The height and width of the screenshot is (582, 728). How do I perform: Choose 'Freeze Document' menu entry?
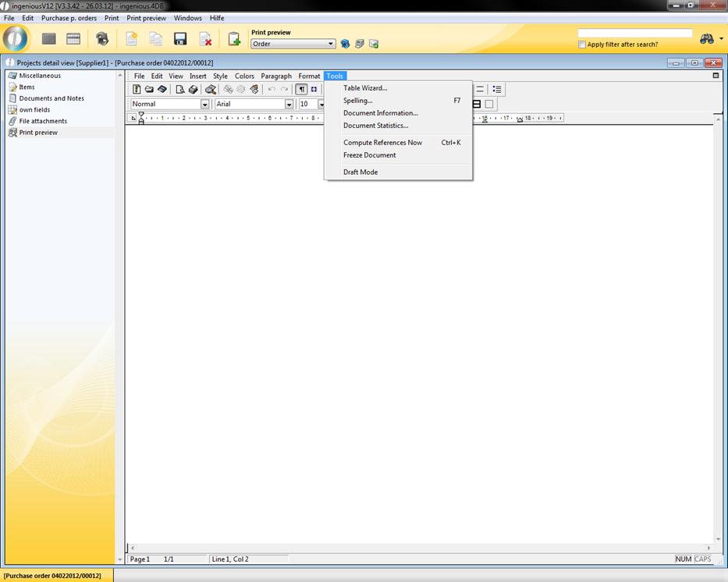pyautogui.click(x=369, y=155)
